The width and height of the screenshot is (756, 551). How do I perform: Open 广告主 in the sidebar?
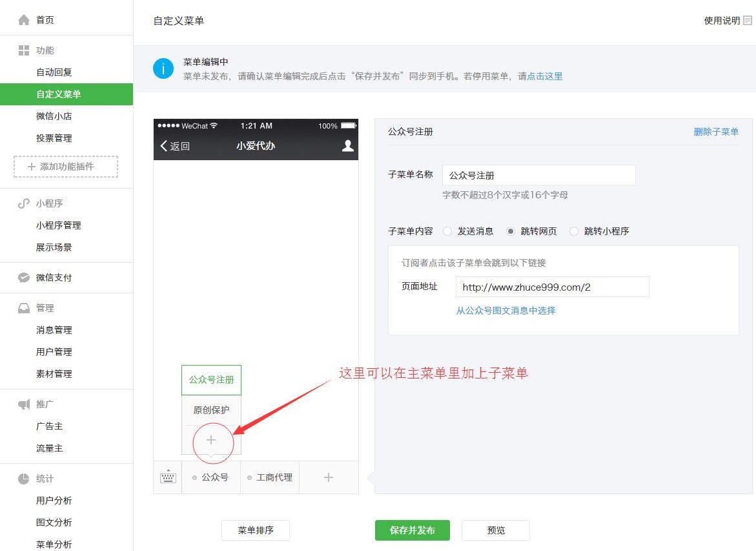tap(49, 426)
